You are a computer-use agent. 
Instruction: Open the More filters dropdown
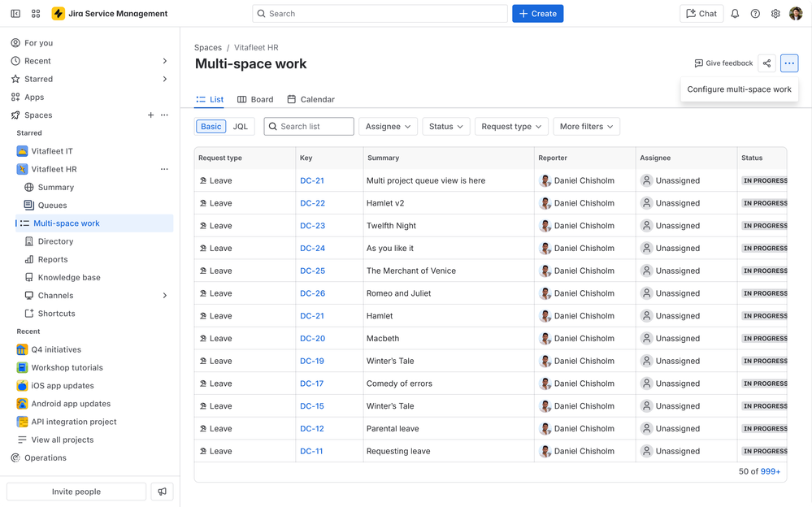click(586, 127)
